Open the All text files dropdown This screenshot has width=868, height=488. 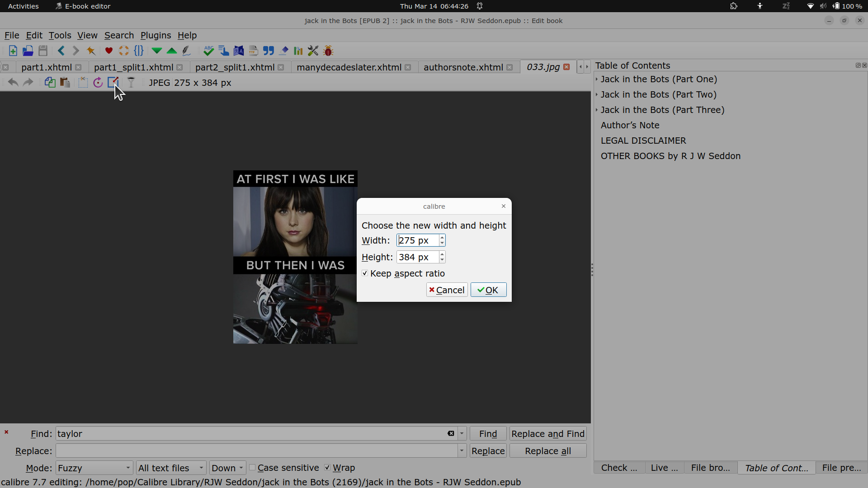pos(171,468)
